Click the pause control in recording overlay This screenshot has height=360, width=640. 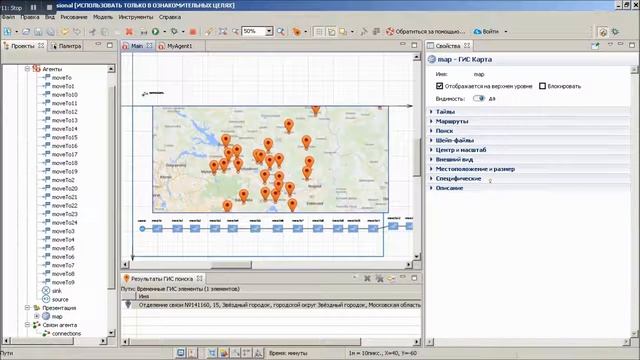[x=33, y=7]
